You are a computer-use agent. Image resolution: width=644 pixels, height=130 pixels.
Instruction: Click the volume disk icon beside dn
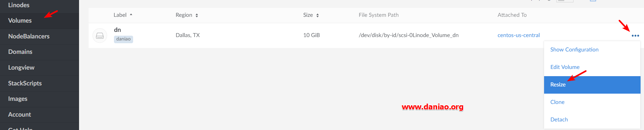tap(100, 36)
